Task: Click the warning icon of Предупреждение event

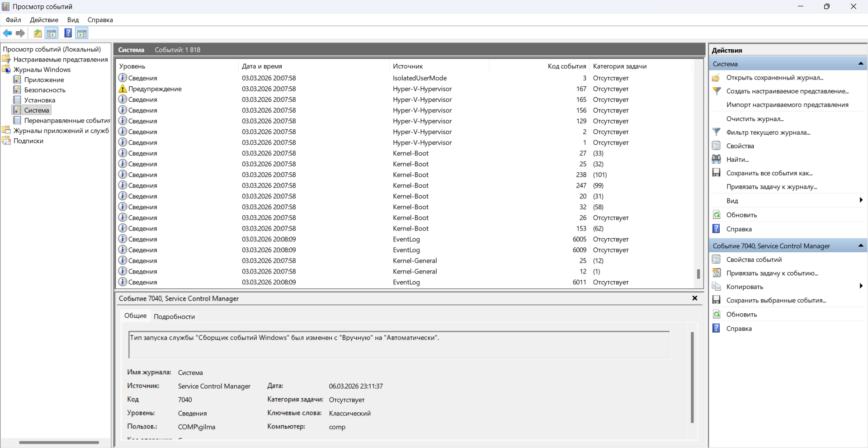Action: coord(123,89)
